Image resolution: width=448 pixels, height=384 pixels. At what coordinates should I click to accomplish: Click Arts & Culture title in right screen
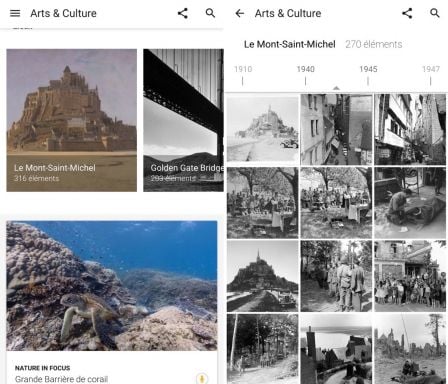tap(288, 13)
